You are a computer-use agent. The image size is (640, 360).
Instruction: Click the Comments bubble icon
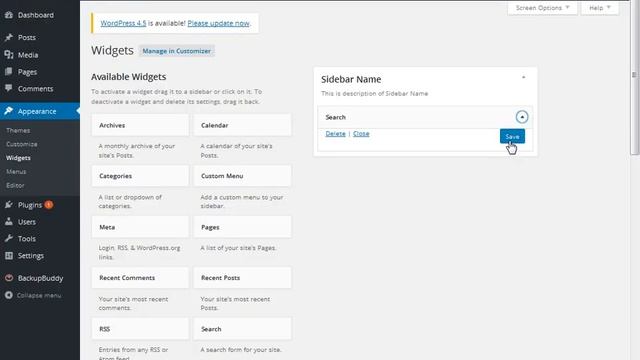tap(9, 89)
